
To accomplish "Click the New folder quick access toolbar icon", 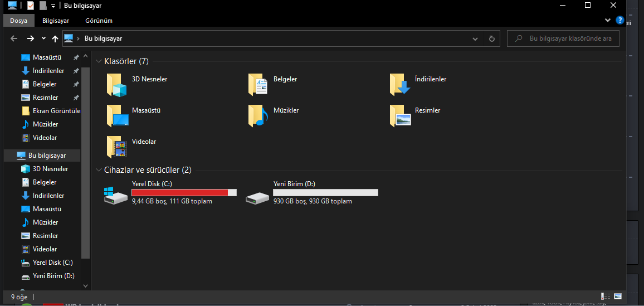I will [x=43, y=6].
